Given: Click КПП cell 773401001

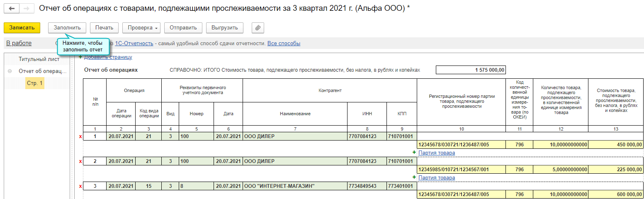Looking at the screenshot, I should point(401,186).
